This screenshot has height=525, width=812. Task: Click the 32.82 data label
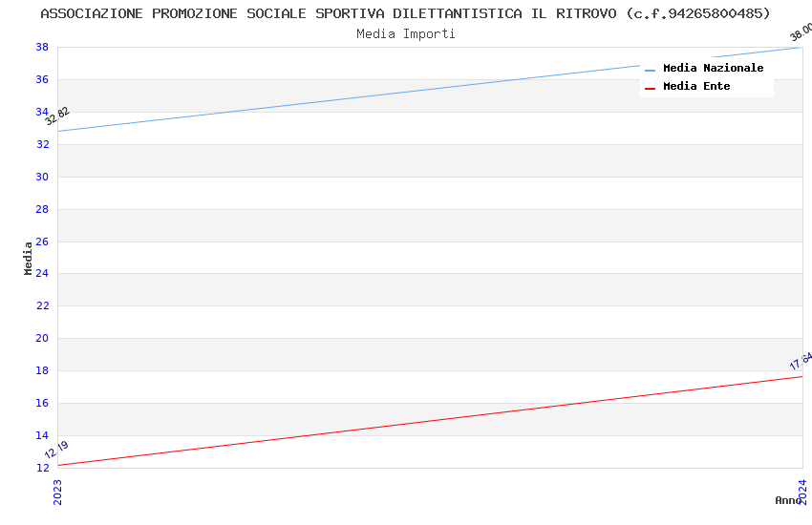(57, 116)
